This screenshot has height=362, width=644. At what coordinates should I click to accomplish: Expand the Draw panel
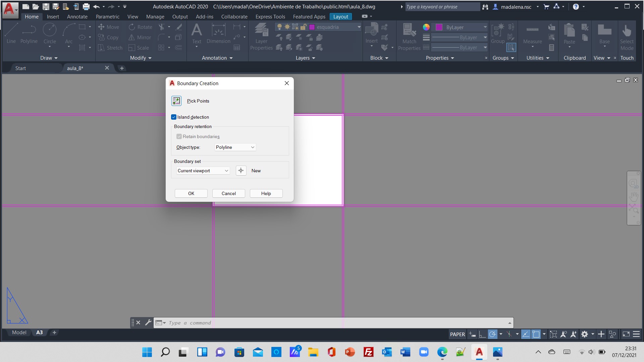49,58
